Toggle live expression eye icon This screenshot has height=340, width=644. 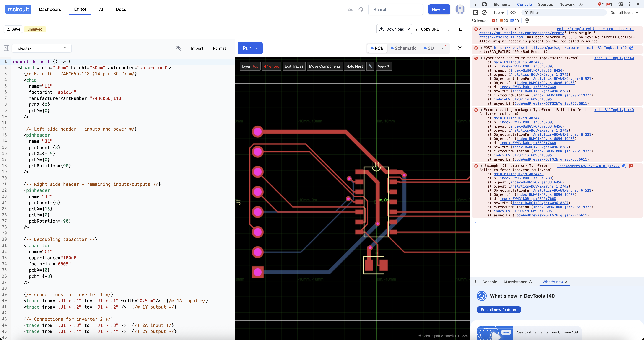click(x=513, y=13)
